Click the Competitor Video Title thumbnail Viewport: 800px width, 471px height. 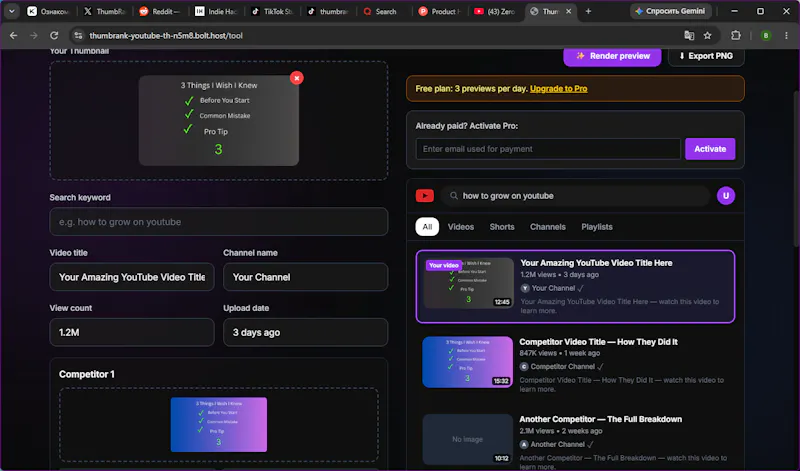click(x=467, y=362)
